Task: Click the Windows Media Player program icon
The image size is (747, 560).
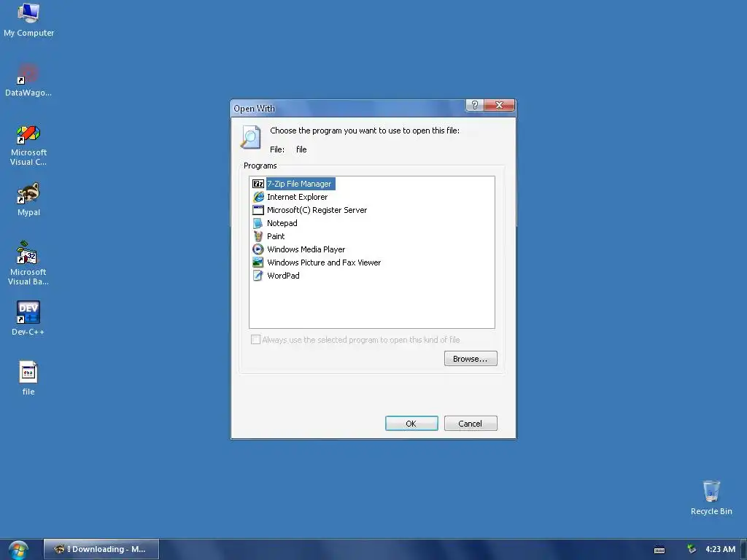Action: [258, 249]
